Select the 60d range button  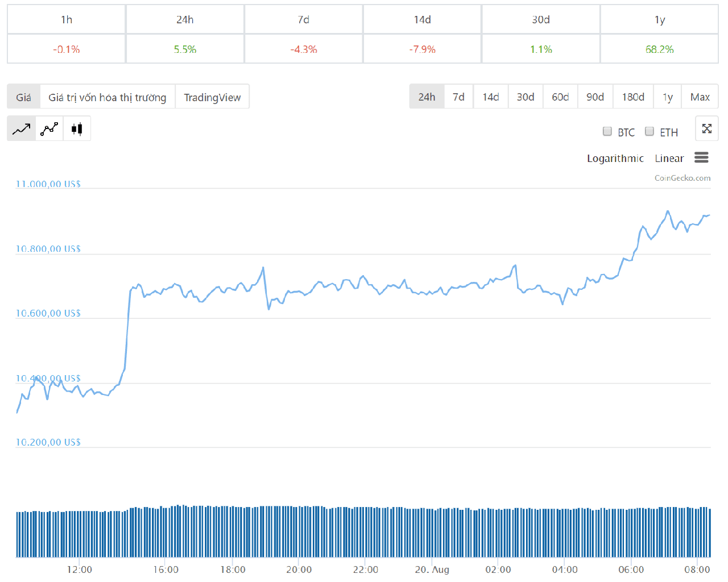pyautogui.click(x=560, y=97)
